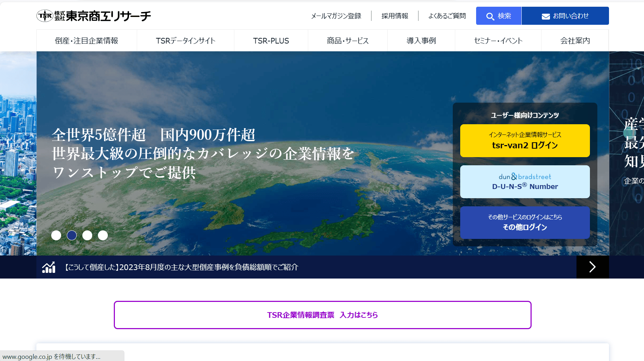This screenshot has width=644, height=361.
Task: Open 導入事例 menu
Action: (x=421, y=41)
